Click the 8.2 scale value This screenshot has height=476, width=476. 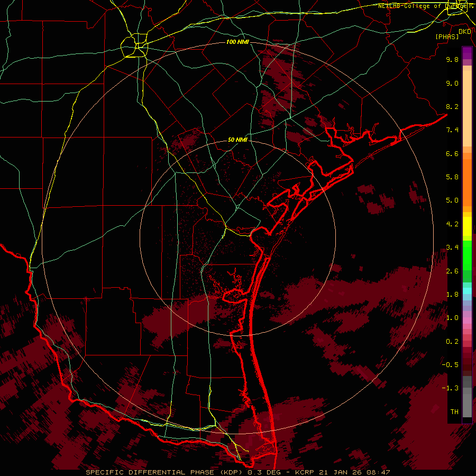[452, 106]
